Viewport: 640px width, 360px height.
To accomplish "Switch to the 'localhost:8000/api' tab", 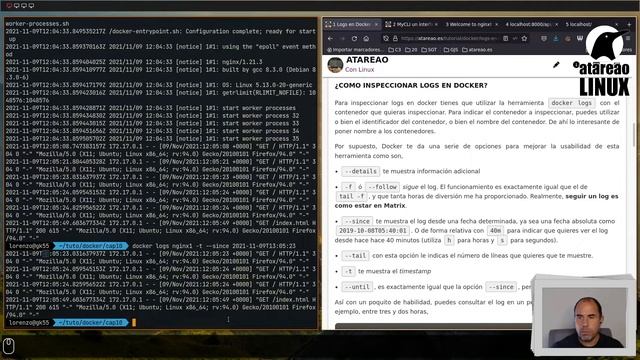I will pyautogui.click(x=531, y=24).
